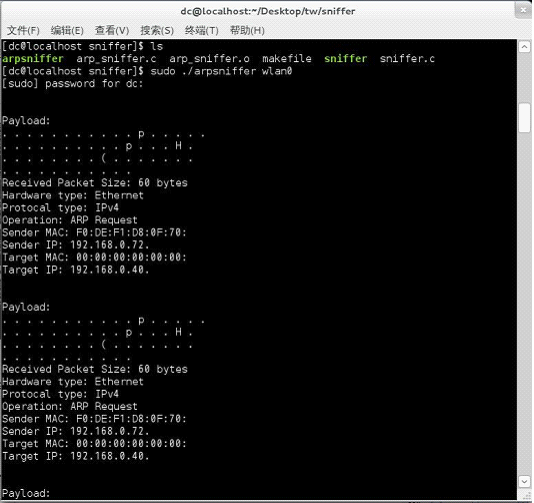Screen dimensions: 534x503
Task: Open the 编辑(E) edit menu
Action: [67, 31]
